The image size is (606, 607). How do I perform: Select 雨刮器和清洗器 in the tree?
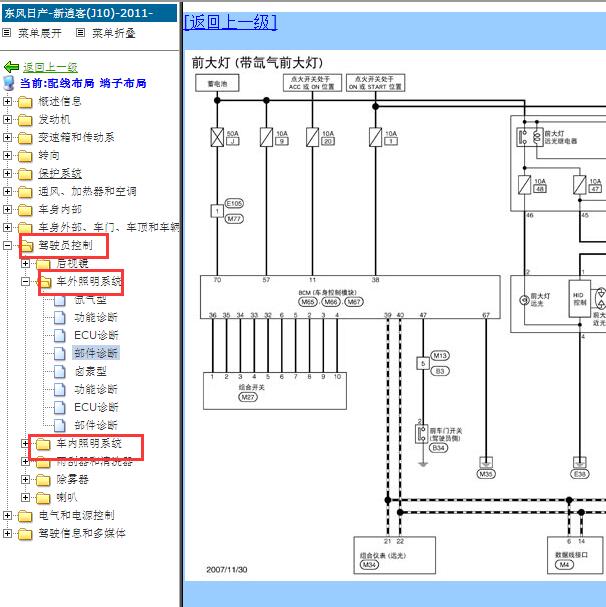coord(94,462)
